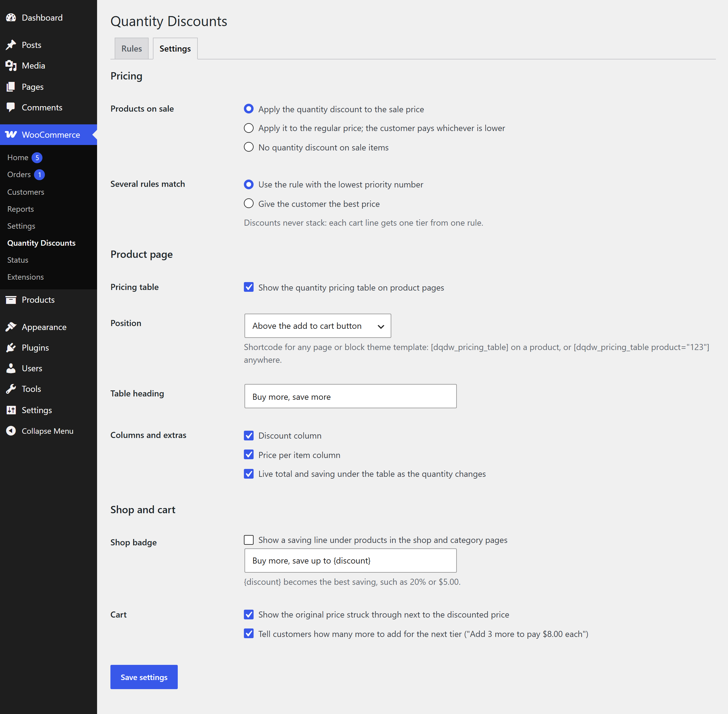The image size is (728, 714).
Task: Select 'Apply the quantity discount to the sale price'
Action: 249,109
